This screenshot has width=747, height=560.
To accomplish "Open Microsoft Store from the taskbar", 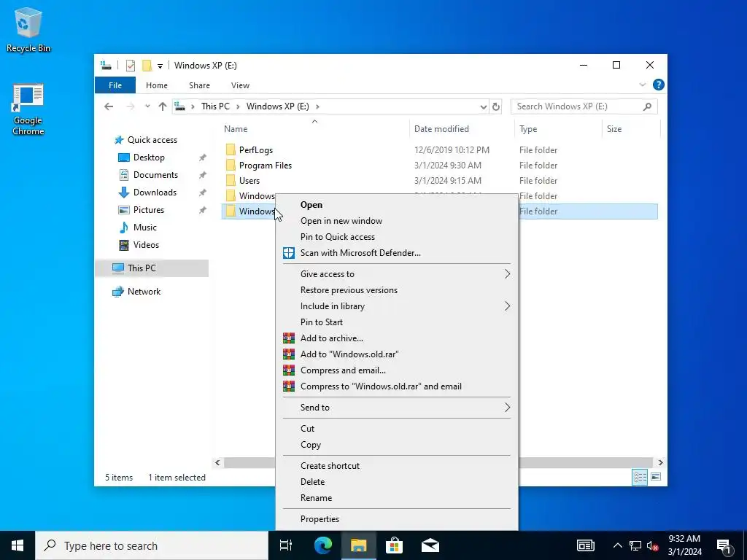I will pyautogui.click(x=394, y=545).
